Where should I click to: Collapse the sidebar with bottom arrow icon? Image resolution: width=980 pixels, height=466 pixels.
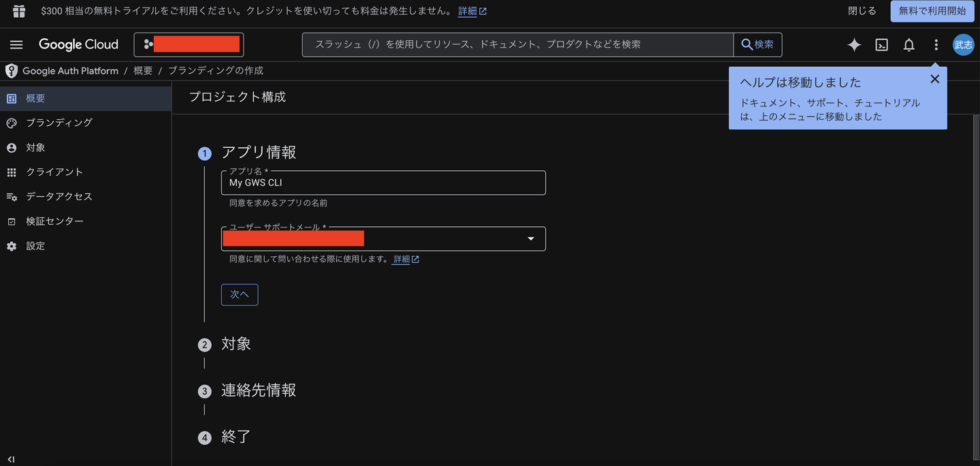pos(12,459)
